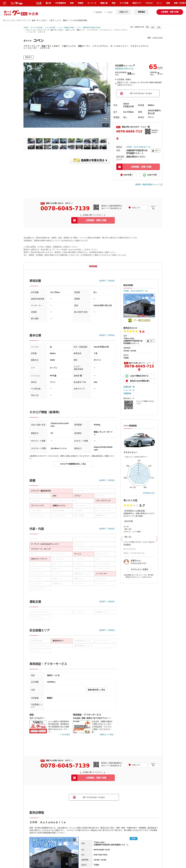Show previous review with left chevron
Screen dimensions: 186x868
(122, 539)
